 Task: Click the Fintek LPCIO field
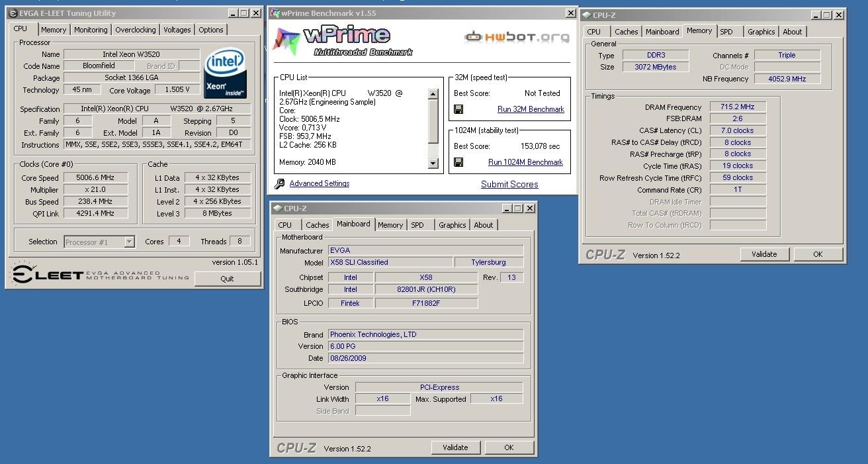coord(351,303)
